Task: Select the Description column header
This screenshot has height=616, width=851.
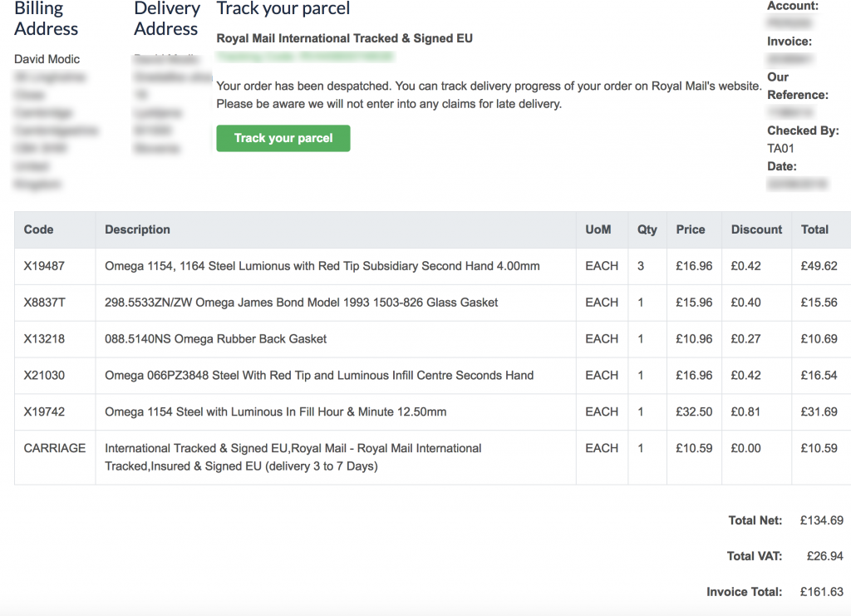Action: click(137, 229)
